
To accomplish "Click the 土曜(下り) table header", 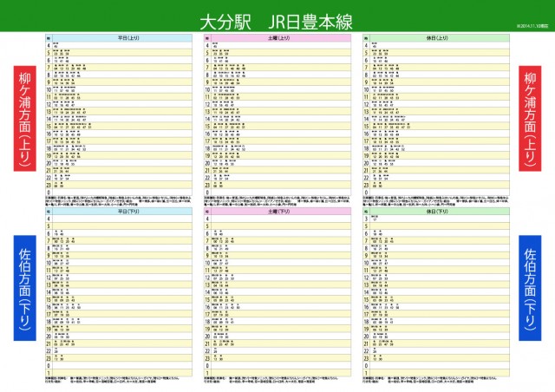I will pos(281,212).
